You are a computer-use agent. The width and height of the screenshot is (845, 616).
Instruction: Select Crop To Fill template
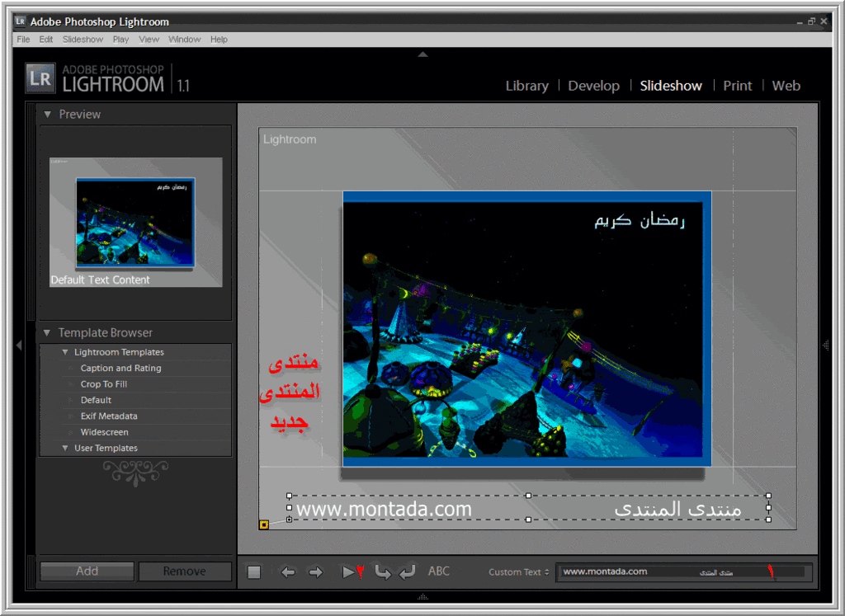click(103, 384)
